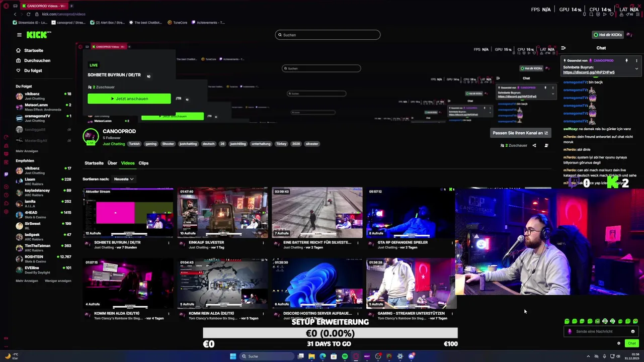Open MeteorLamm followed channel
The image size is (644, 362).
43,107
